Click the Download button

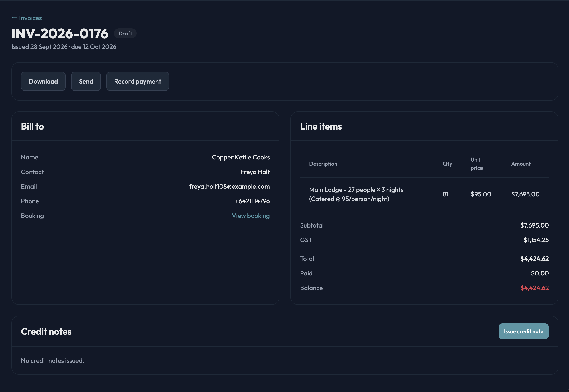(x=43, y=81)
